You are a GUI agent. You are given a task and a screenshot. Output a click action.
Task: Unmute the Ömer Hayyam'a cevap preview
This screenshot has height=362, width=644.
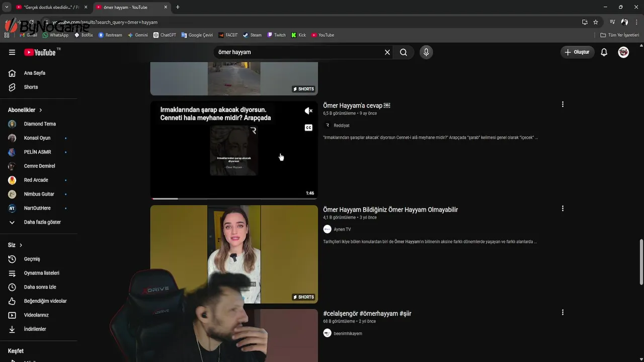click(308, 111)
